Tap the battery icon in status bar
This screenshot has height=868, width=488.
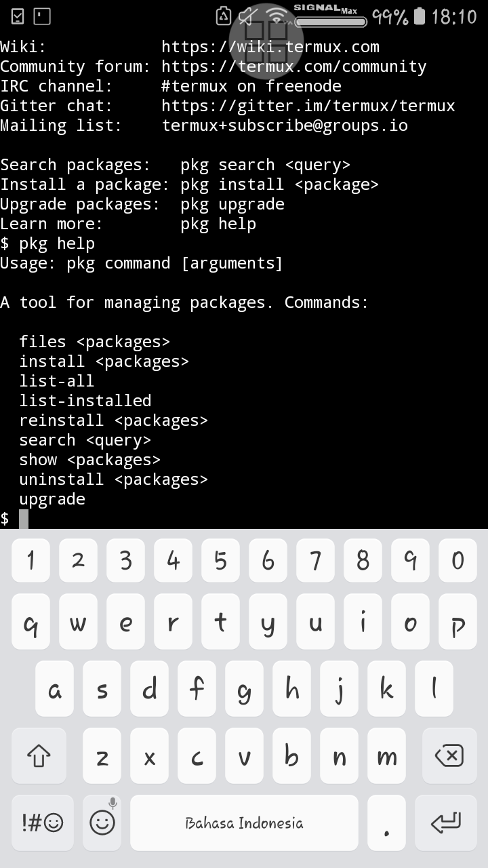420,16
